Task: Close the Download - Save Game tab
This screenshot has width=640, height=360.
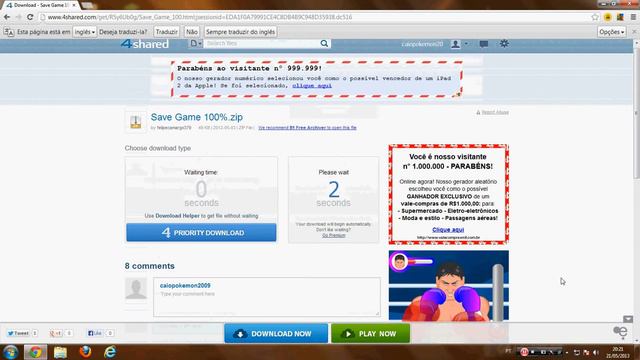Action: point(74,5)
